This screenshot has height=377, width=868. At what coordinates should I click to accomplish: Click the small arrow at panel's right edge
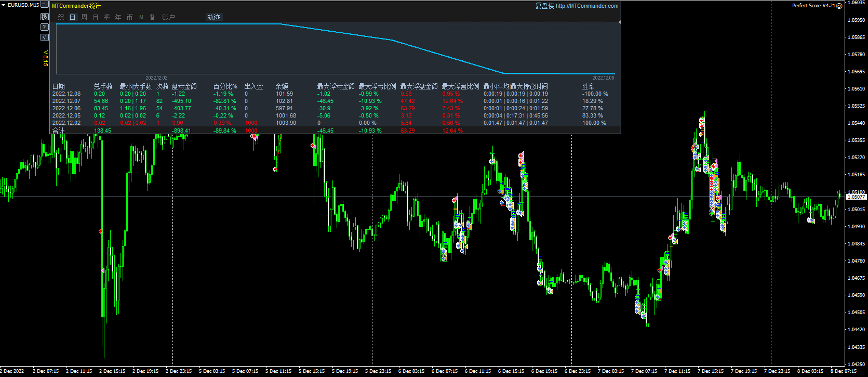pyautogui.click(x=620, y=22)
